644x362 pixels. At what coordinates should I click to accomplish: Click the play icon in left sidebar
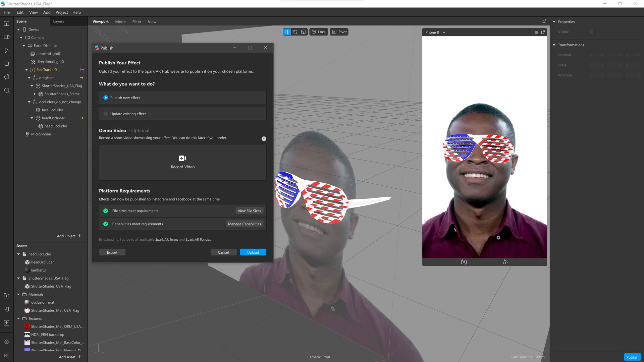pyautogui.click(x=6, y=50)
